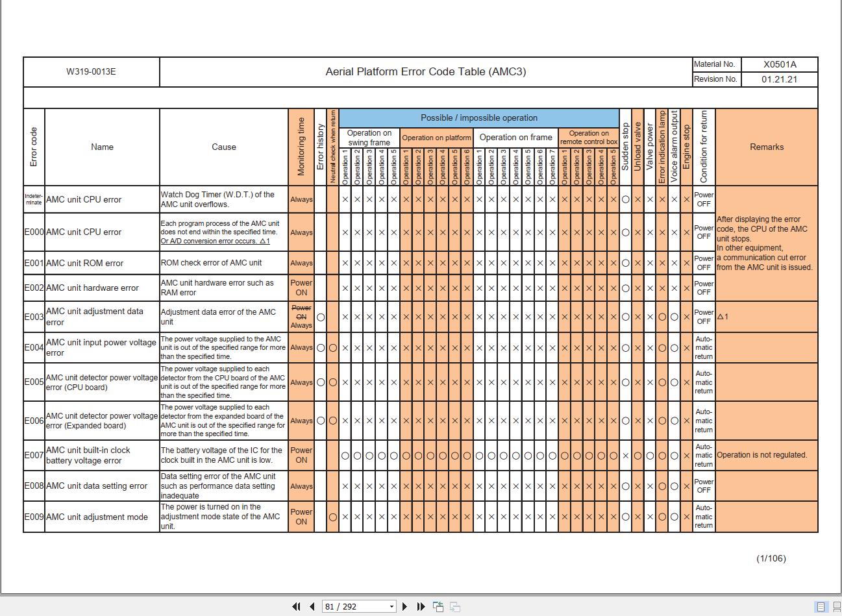The height and width of the screenshot is (616, 842).
Task: Click the title Aerial Platform Error Code Table
Action: pyautogui.click(x=425, y=71)
